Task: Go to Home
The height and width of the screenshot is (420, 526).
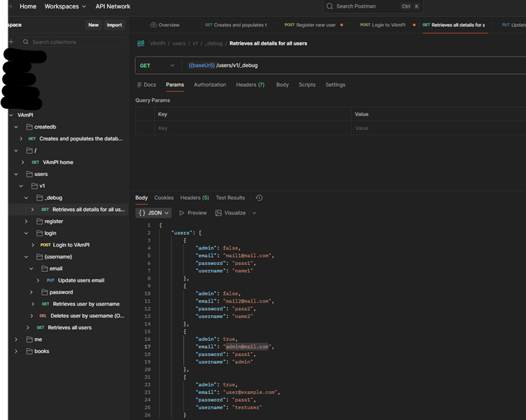Action: pos(28,6)
